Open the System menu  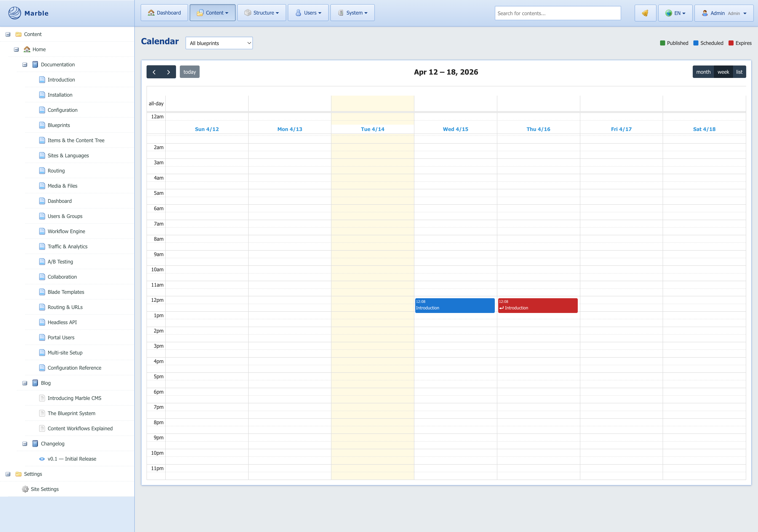tap(352, 13)
